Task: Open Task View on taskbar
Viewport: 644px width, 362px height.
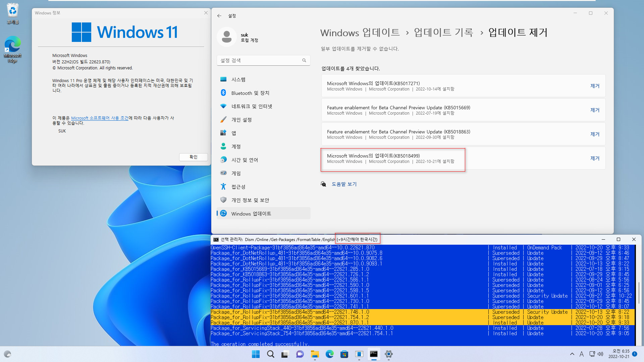Action: point(285,354)
